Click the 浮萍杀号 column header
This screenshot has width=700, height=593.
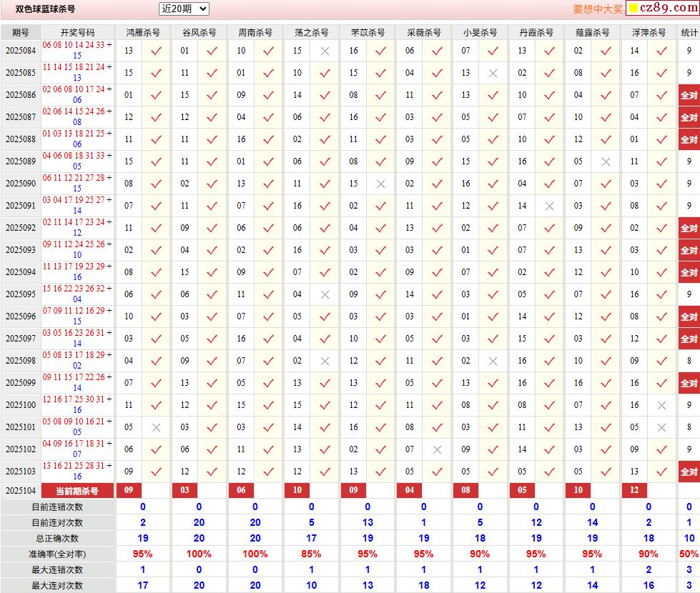[649, 33]
